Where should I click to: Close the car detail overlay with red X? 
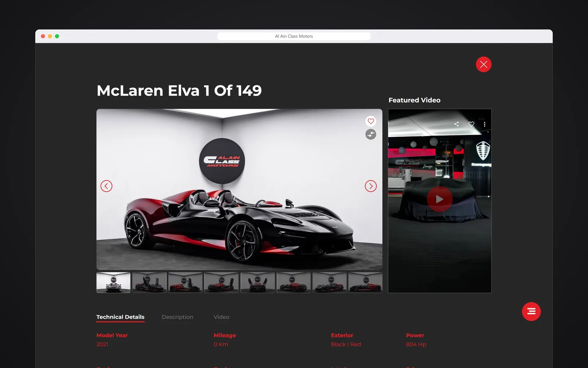484,64
